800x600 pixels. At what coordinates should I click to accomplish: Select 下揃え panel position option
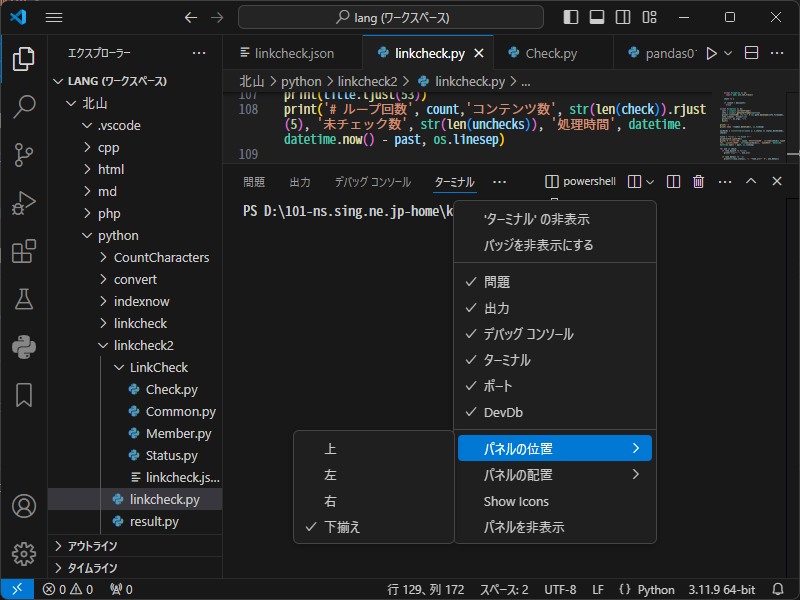tap(342, 527)
